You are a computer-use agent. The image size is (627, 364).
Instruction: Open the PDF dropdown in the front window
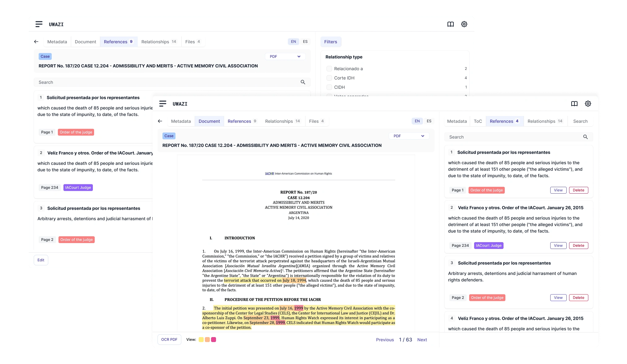(x=409, y=136)
